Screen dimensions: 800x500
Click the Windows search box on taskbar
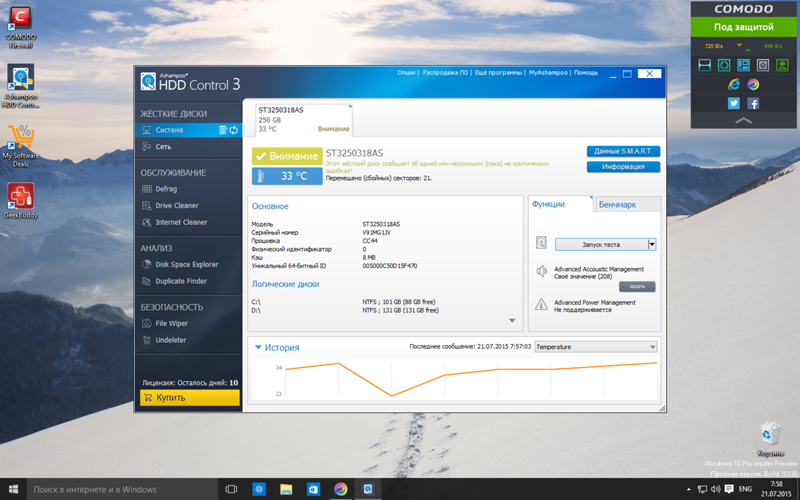(x=122, y=489)
